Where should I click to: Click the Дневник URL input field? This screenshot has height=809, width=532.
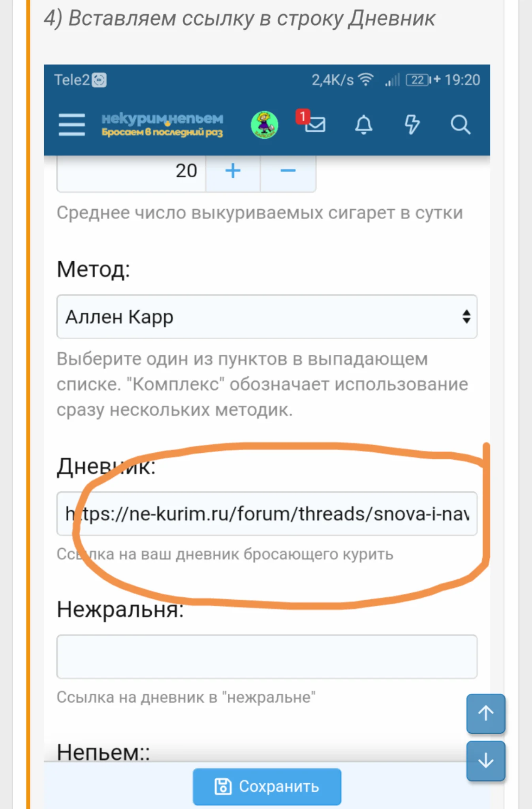(x=267, y=514)
